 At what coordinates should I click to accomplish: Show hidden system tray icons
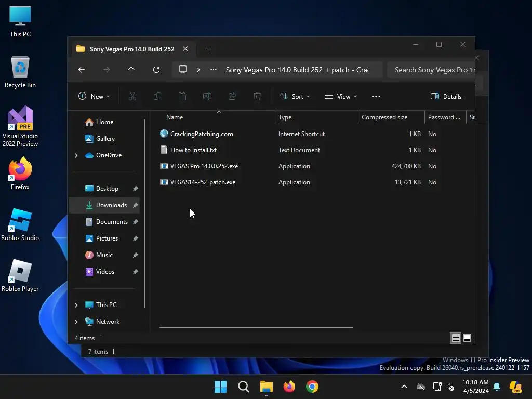[x=404, y=387]
